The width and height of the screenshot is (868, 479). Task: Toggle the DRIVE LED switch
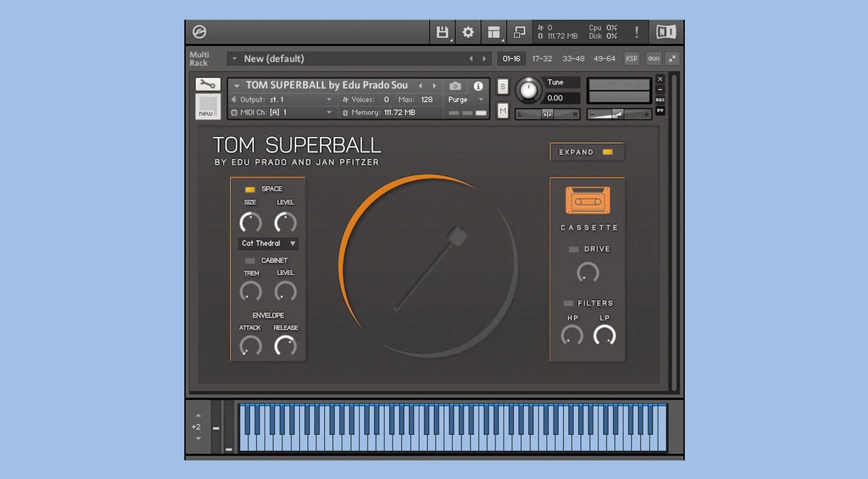pyautogui.click(x=573, y=249)
